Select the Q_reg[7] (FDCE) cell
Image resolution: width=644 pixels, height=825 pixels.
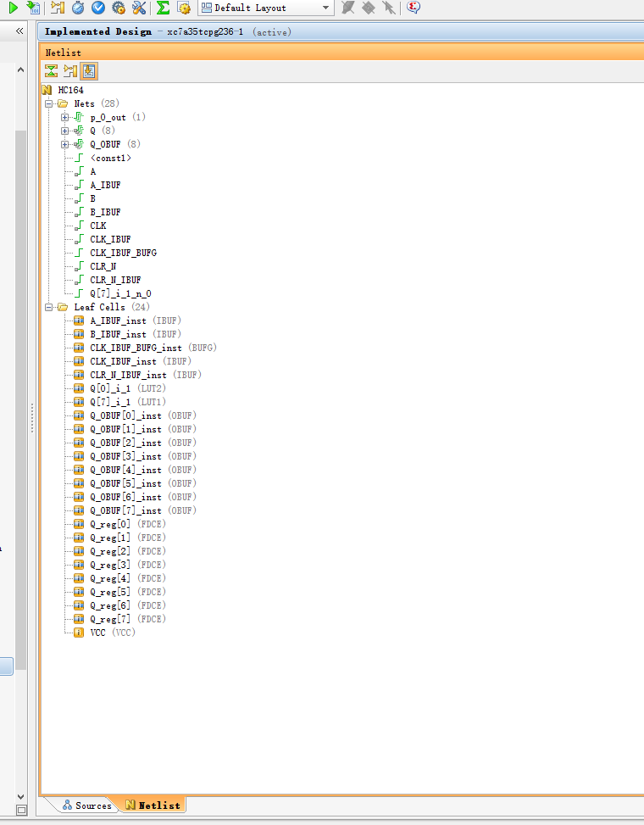tap(128, 619)
